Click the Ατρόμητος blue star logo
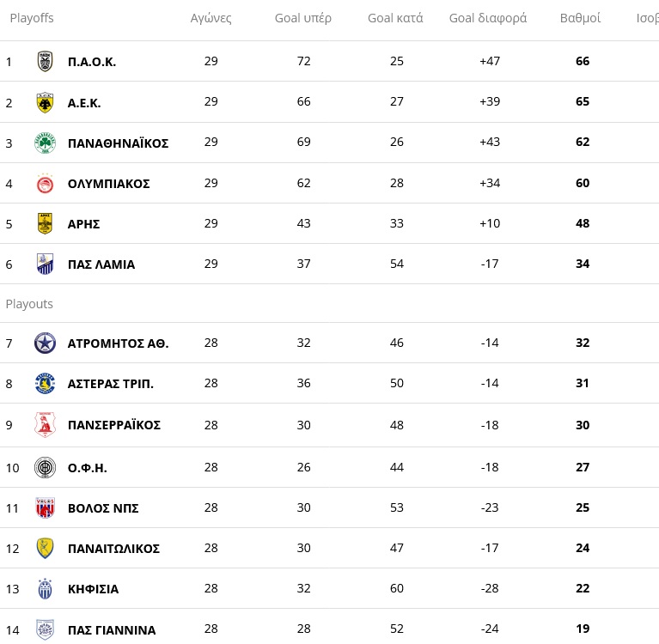This screenshot has width=659, height=644. tap(45, 343)
